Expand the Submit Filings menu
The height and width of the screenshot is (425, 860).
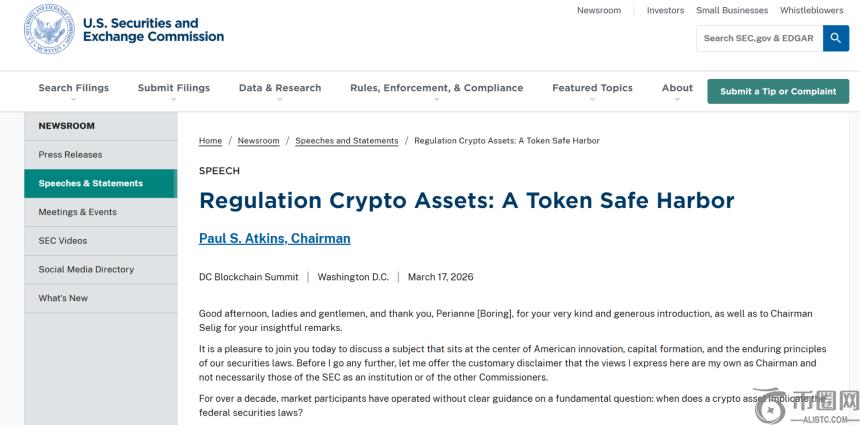pyautogui.click(x=174, y=88)
